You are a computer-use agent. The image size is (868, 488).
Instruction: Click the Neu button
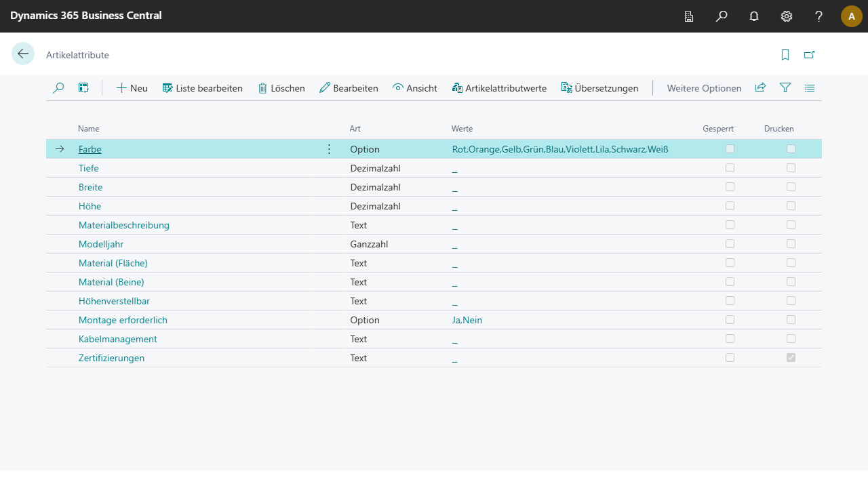(x=132, y=88)
